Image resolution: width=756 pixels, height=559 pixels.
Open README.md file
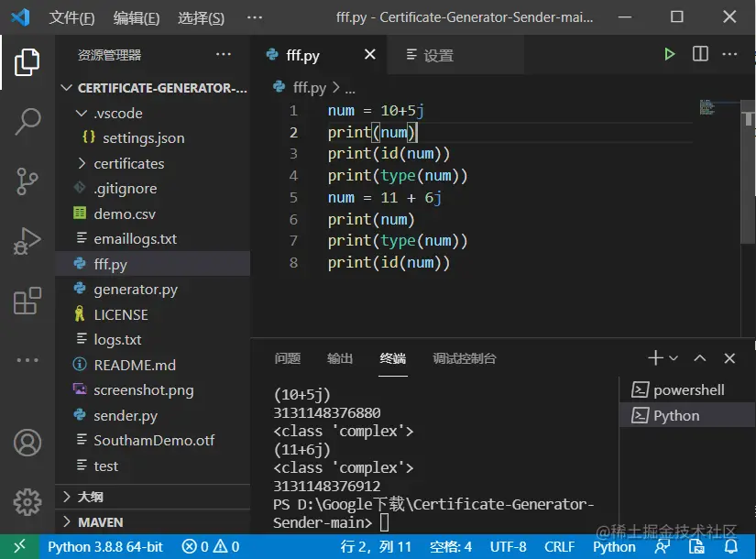pos(152,365)
